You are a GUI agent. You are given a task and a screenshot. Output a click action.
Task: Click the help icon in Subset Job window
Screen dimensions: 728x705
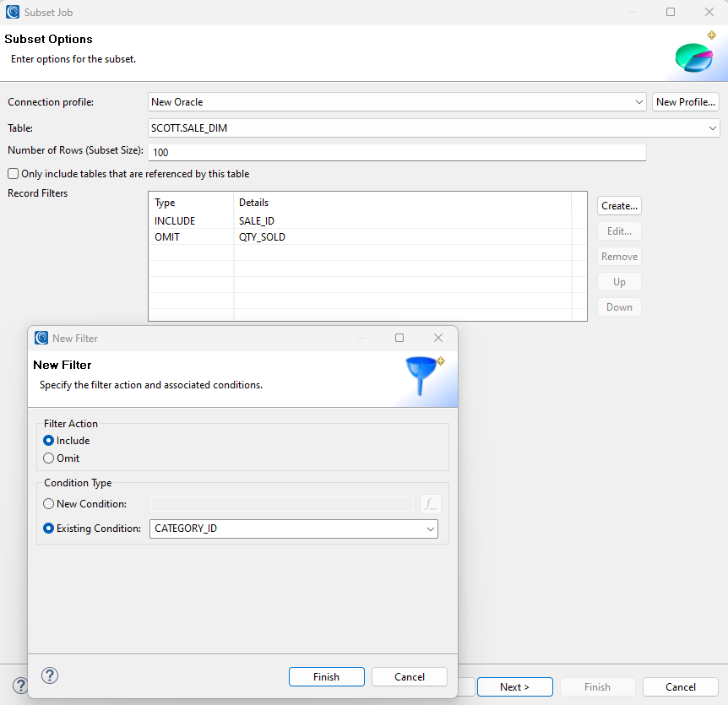click(x=20, y=686)
